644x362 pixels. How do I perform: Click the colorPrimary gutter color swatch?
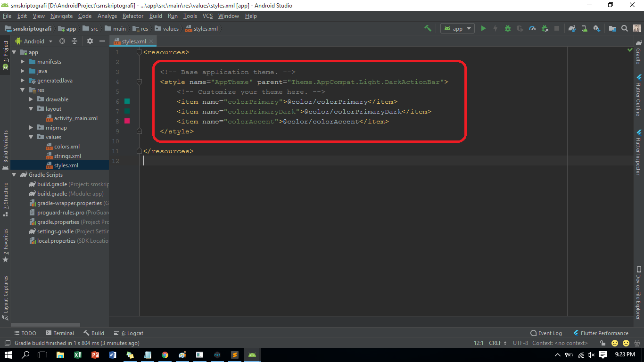[x=127, y=101]
